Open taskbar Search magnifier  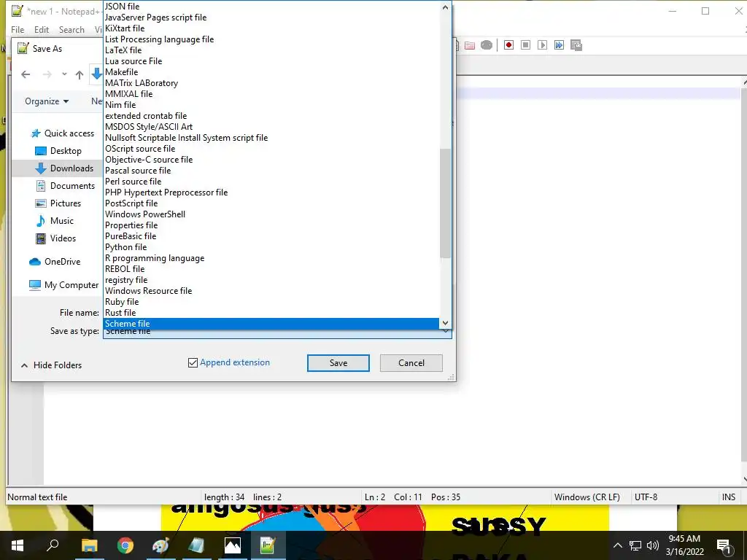click(x=53, y=545)
